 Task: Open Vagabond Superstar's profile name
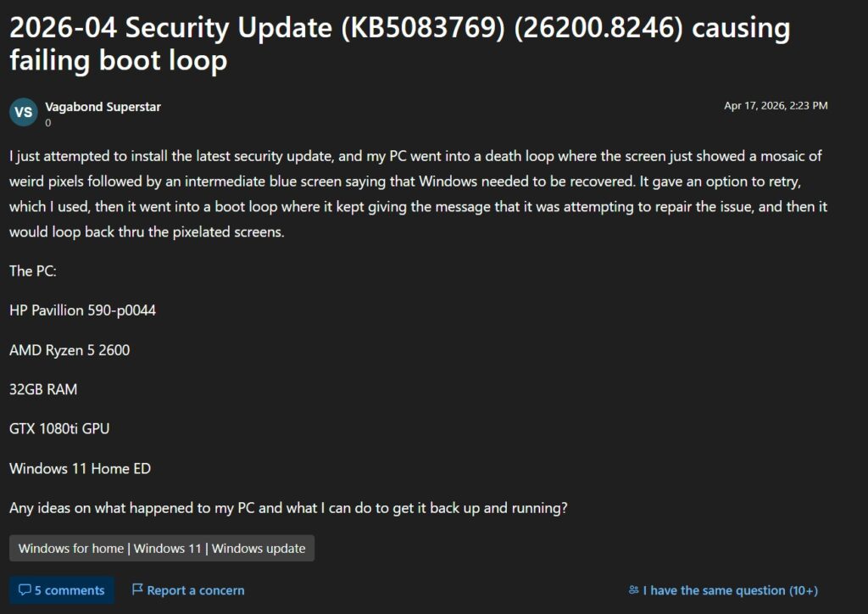click(104, 107)
